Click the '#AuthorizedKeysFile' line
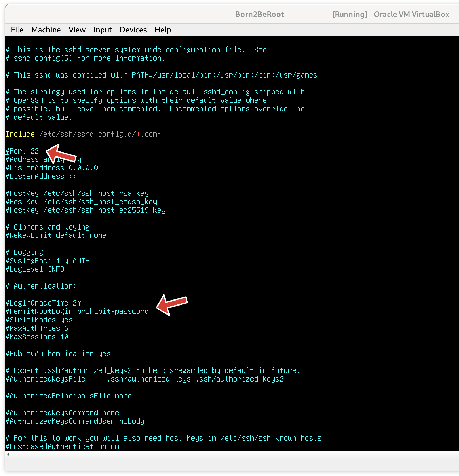This screenshot has width=459, height=476. pyautogui.click(x=145, y=379)
